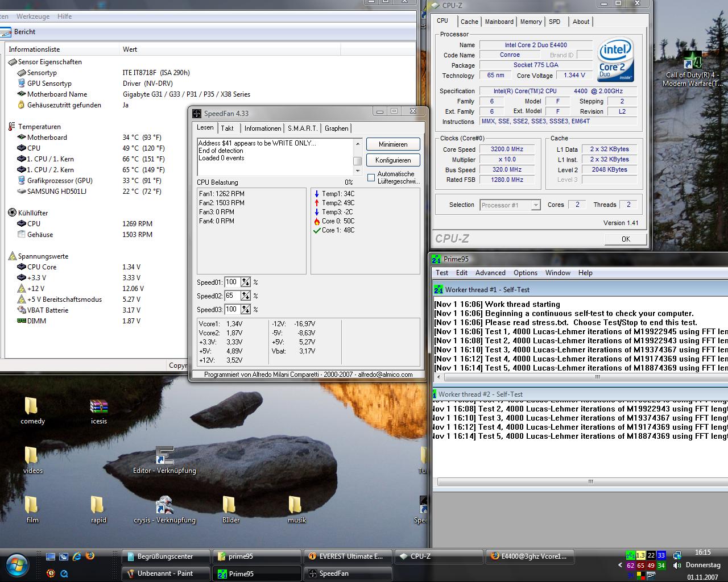Switch to Unbenannt - Paint taskbar button

pos(166,573)
